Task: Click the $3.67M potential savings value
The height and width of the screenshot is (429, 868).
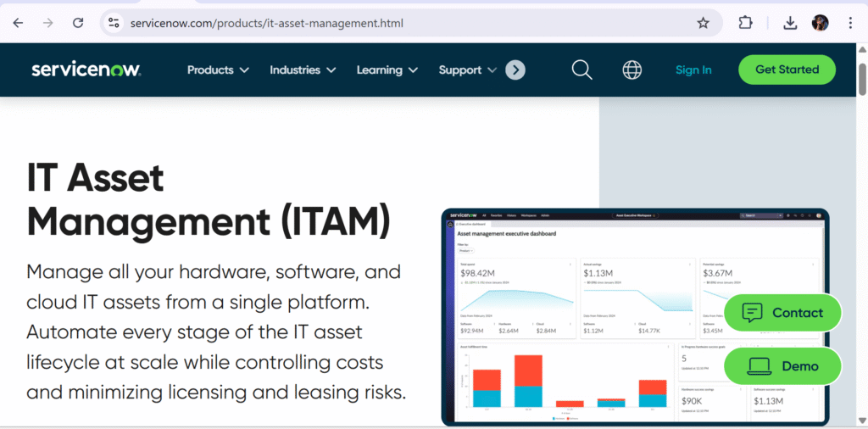Action: 717,273
